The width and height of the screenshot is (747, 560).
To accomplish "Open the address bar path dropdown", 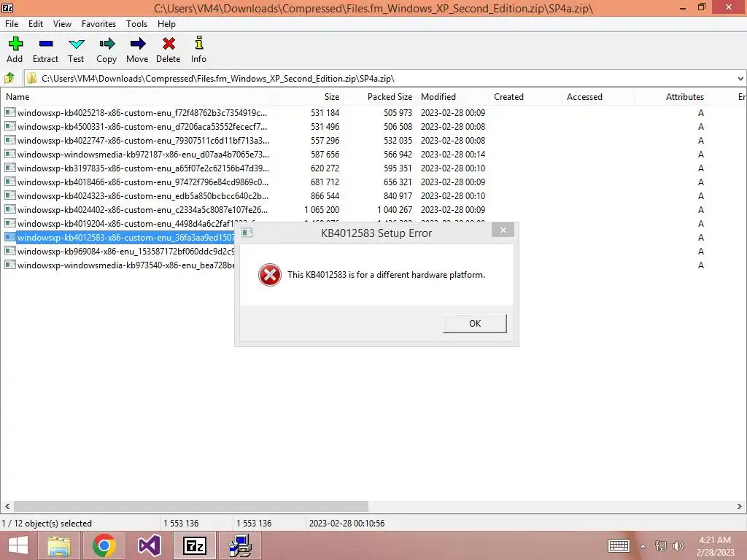I will [x=740, y=79].
